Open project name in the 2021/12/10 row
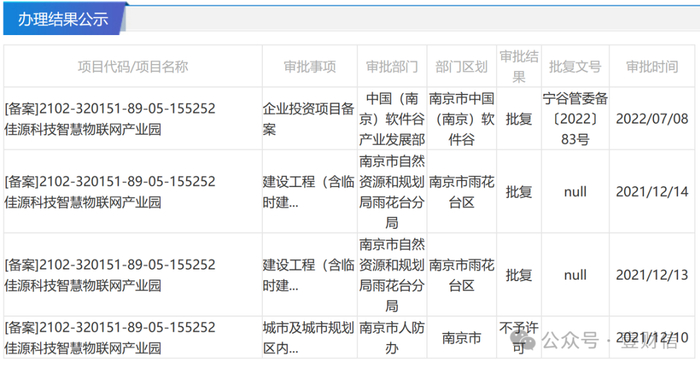Screen dimensions: 700x368 (83, 348)
